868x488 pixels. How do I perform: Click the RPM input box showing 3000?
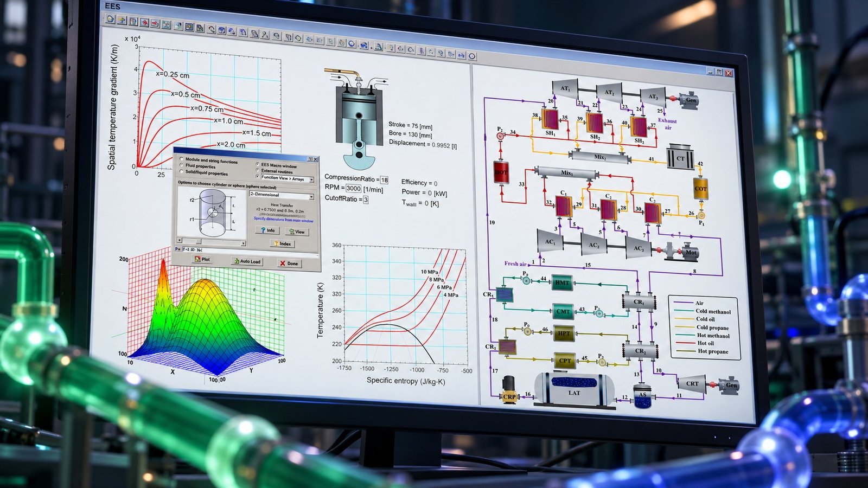353,188
